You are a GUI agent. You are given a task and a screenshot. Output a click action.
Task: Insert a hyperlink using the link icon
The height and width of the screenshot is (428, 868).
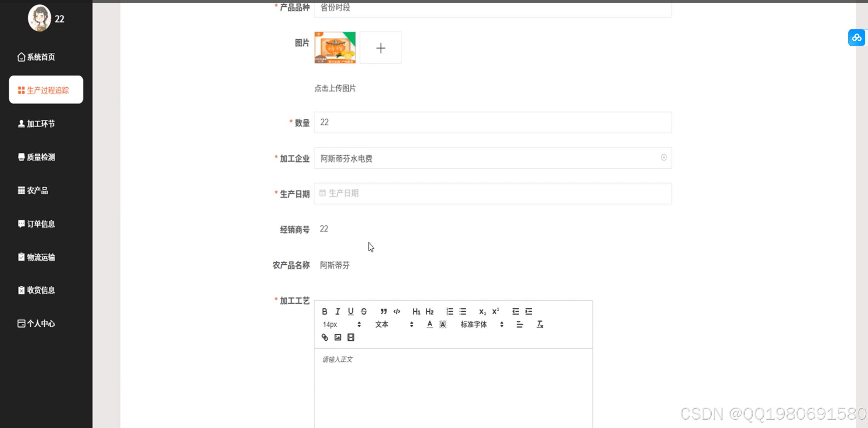pyautogui.click(x=325, y=337)
